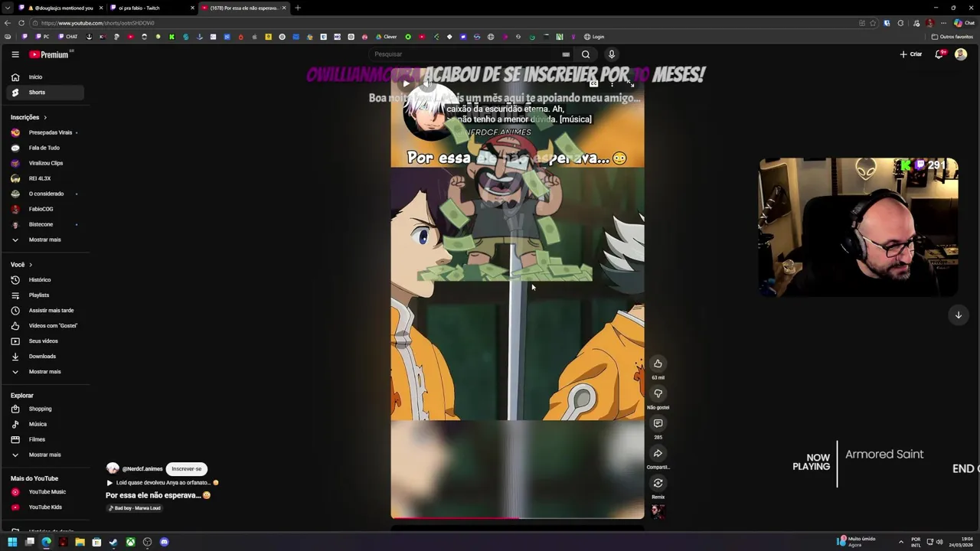
Task: Open Outros favoritos bookmarks folder
Action: point(952,37)
